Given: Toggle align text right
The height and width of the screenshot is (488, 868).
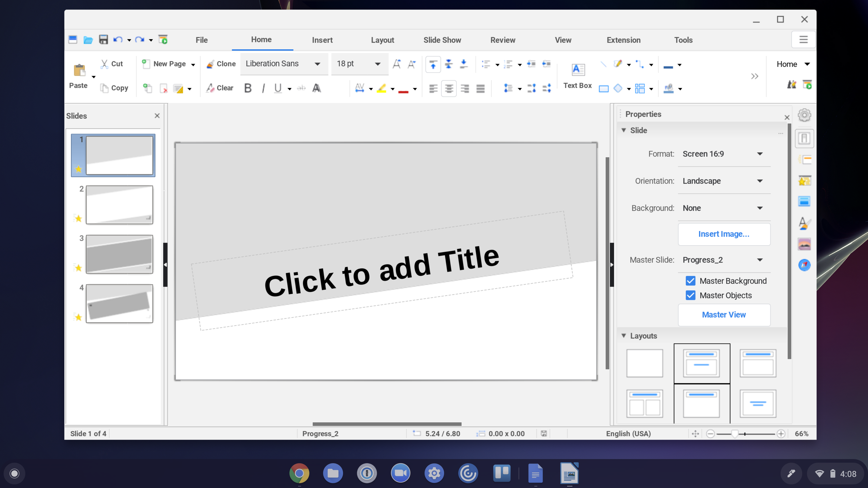Looking at the screenshot, I should pyautogui.click(x=465, y=89).
